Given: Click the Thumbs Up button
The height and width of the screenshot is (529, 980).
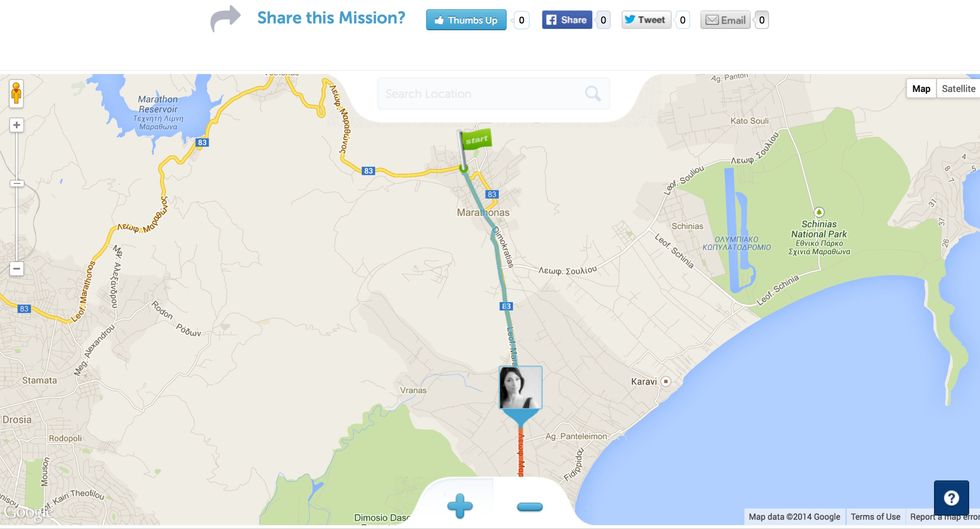Looking at the screenshot, I should point(466,20).
